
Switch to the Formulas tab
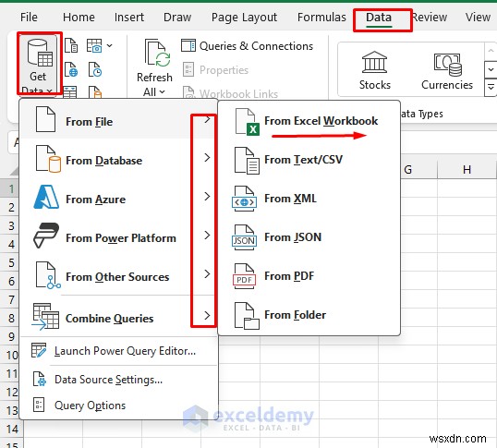click(321, 18)
